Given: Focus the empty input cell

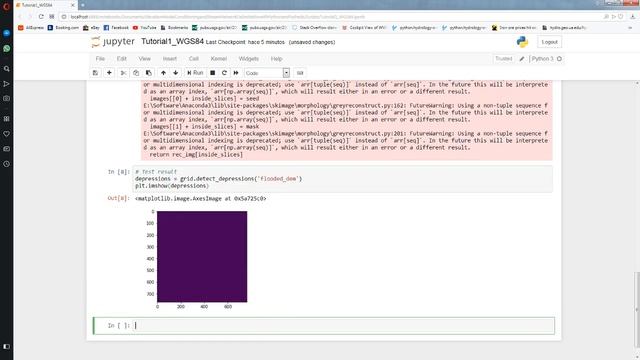Looking at the screenshot, I should 343,326.
